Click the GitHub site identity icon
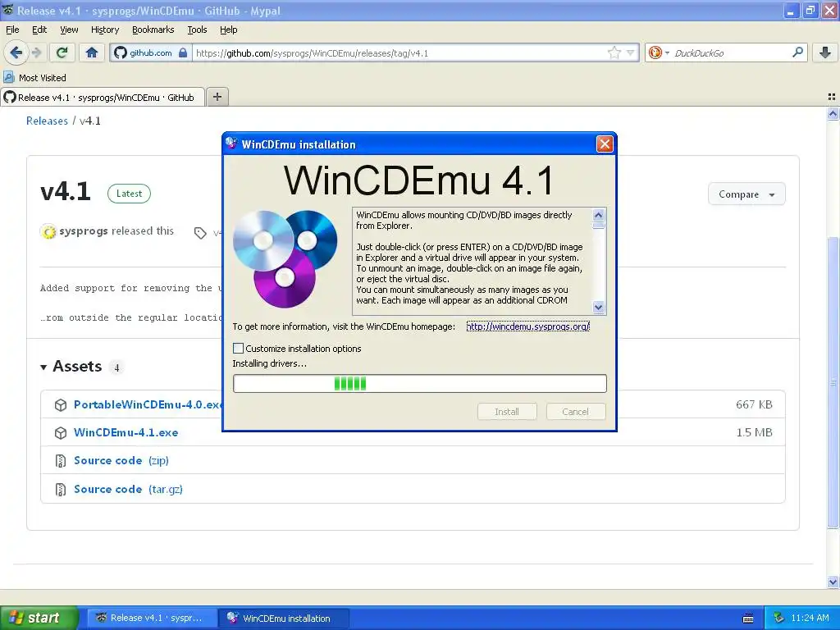840x630 pixels. pos(121,52)
